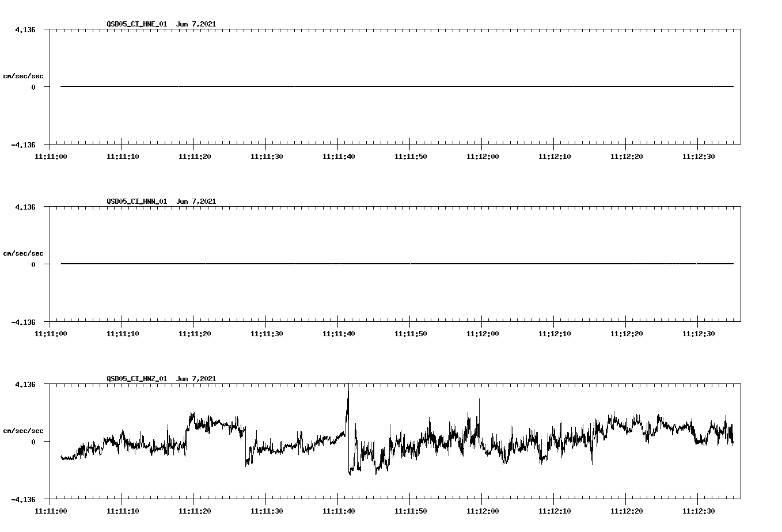Click the cm/sec/sec unit label of HNE chart

pos(23,76)
